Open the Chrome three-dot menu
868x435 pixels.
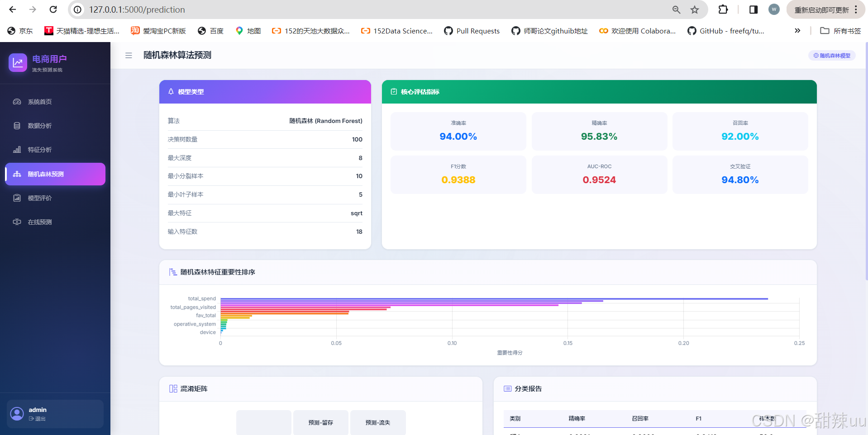[x=856, y=9]
